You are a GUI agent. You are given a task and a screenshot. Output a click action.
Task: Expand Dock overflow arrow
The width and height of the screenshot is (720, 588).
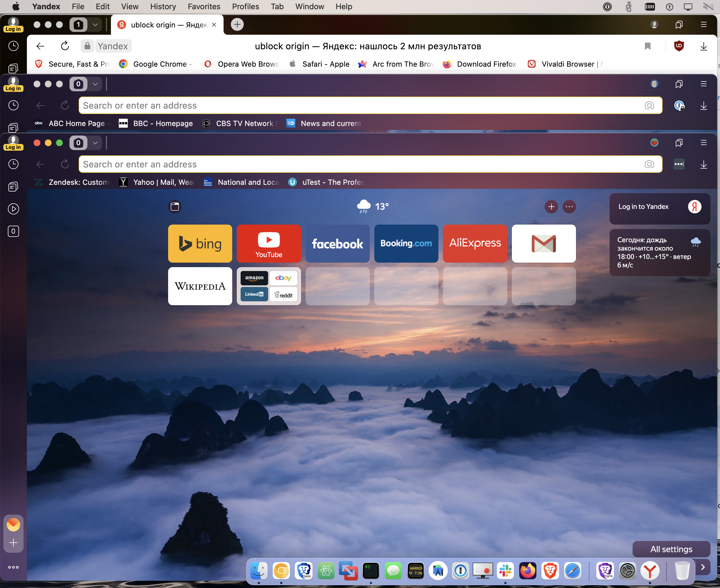tap(703, 567)
